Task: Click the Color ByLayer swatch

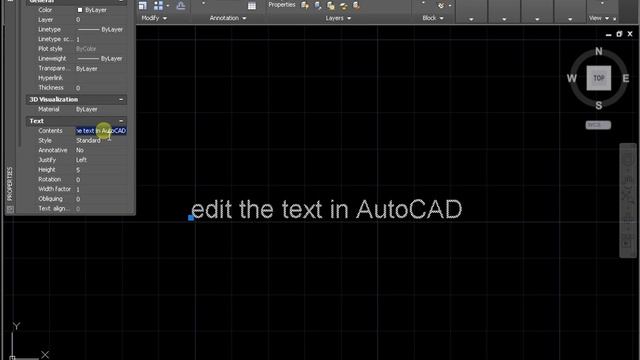Action: tap(80, 10)
